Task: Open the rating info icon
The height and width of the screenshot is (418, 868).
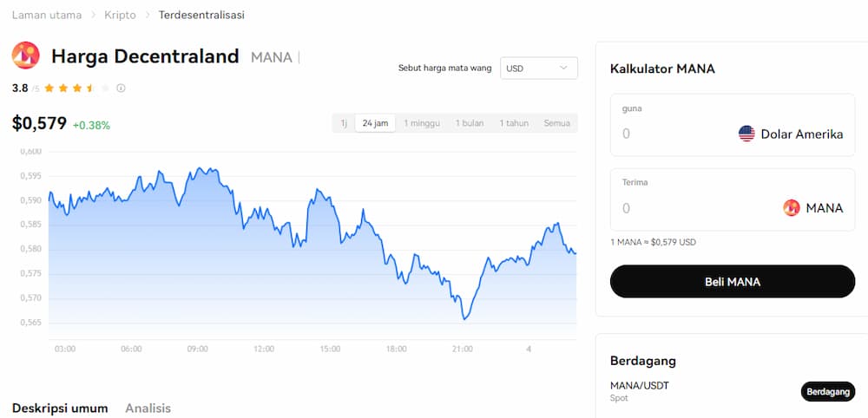Action: pyautogui.click(x=121, y=88)
